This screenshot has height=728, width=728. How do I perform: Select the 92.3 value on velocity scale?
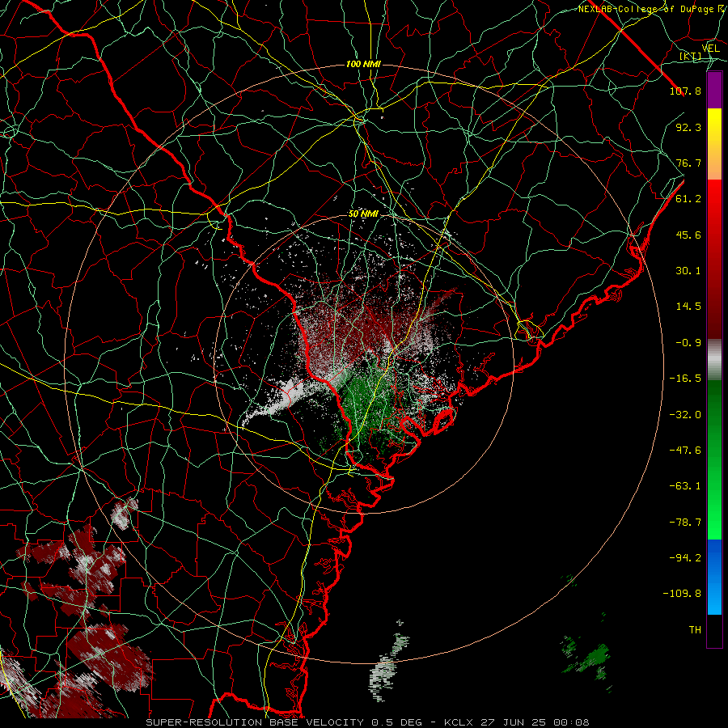[x=688, y=127]
